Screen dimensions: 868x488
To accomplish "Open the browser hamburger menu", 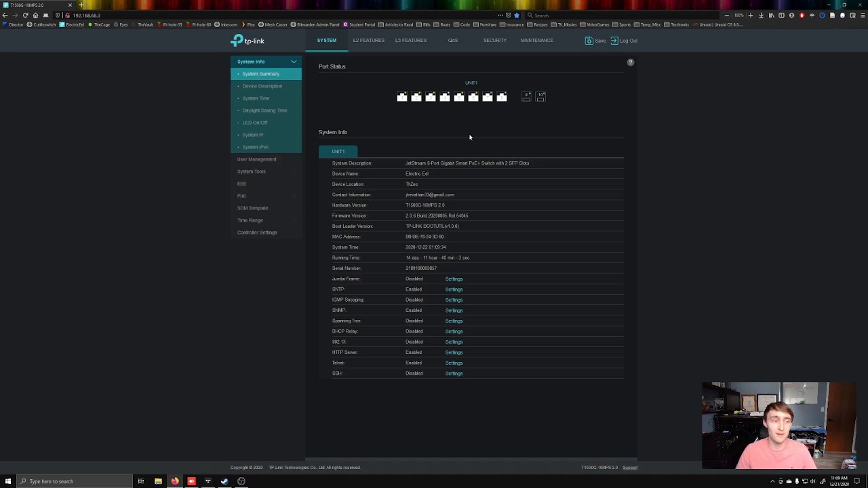I will 863,15.
